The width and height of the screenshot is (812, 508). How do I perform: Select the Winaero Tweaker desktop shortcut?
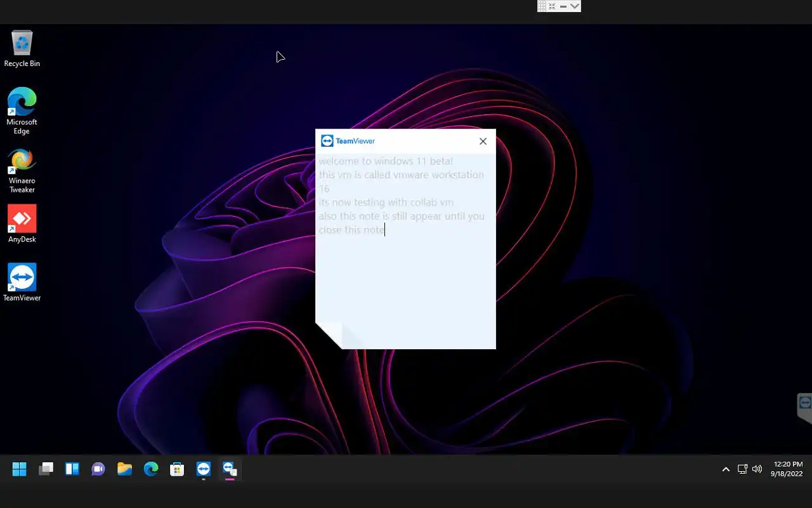click(22, 171)
